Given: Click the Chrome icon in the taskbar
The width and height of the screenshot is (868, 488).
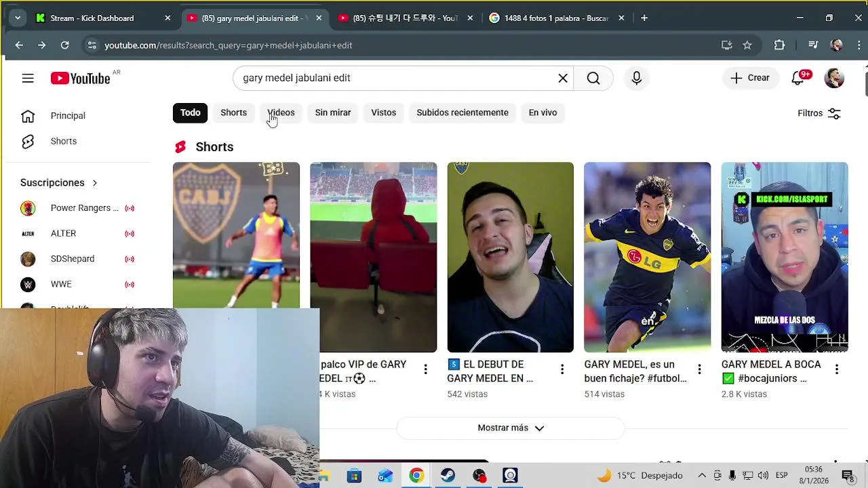Looking at the screenshot, I should click(416, 476).
